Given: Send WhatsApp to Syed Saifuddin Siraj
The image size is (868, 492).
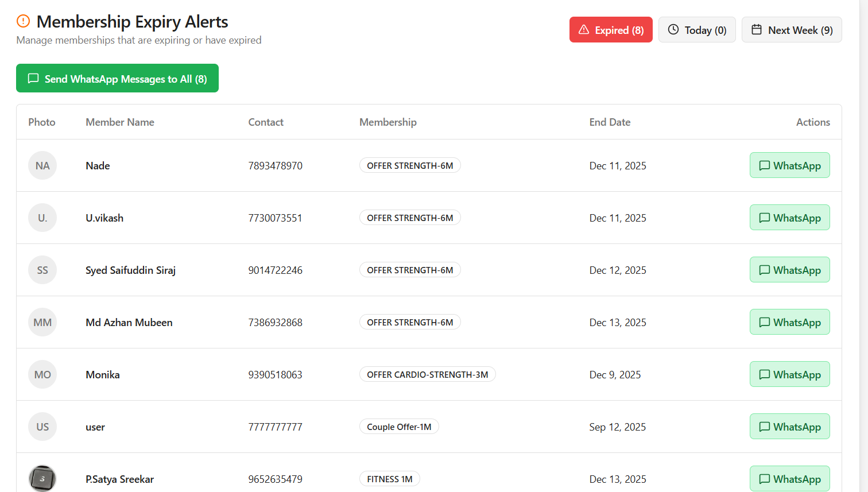Looking at the screenshot, I should [789, 270].
